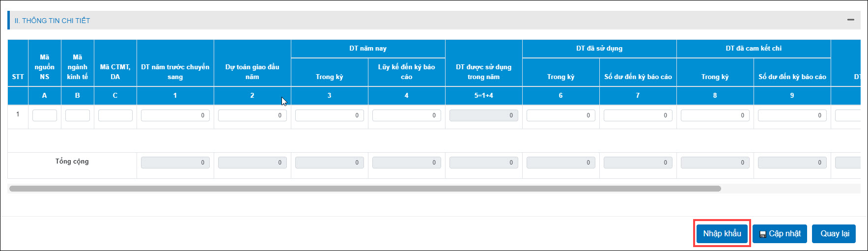Collapse the Thông tin chi tiết section
The width and height of the screenshot is (868, 251).
pyautogui.click(x=850, y=20)
